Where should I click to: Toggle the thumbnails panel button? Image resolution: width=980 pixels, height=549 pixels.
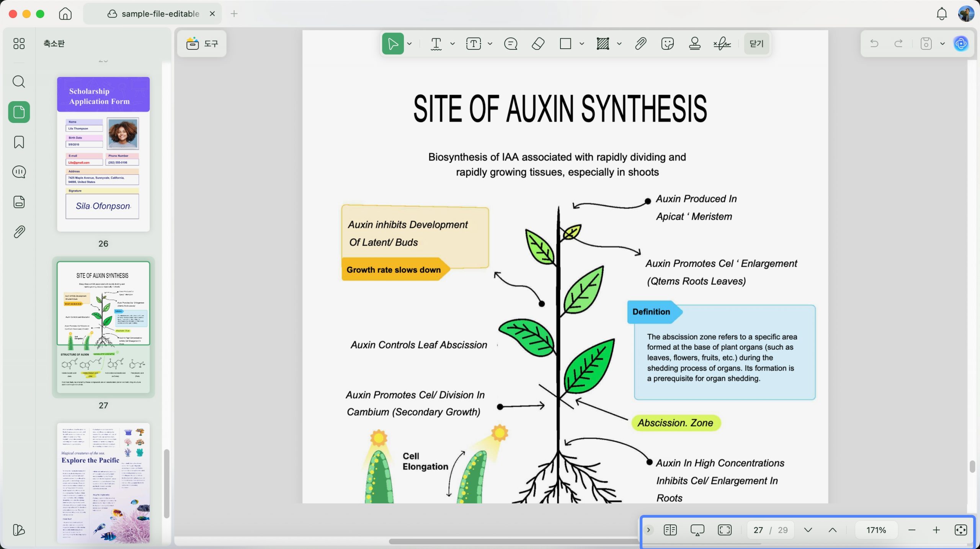click(19, 112)
